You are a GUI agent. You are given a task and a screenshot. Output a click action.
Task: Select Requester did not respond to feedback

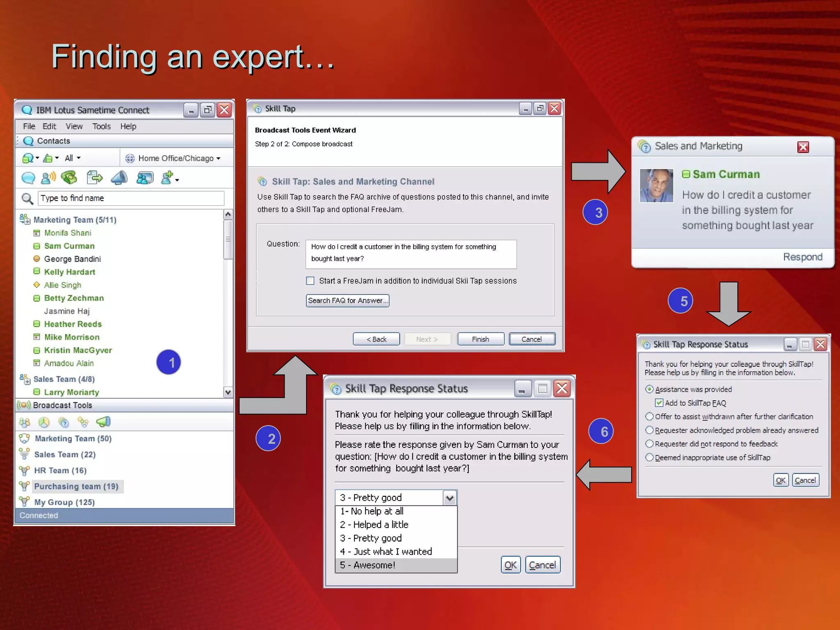(649, 443)
